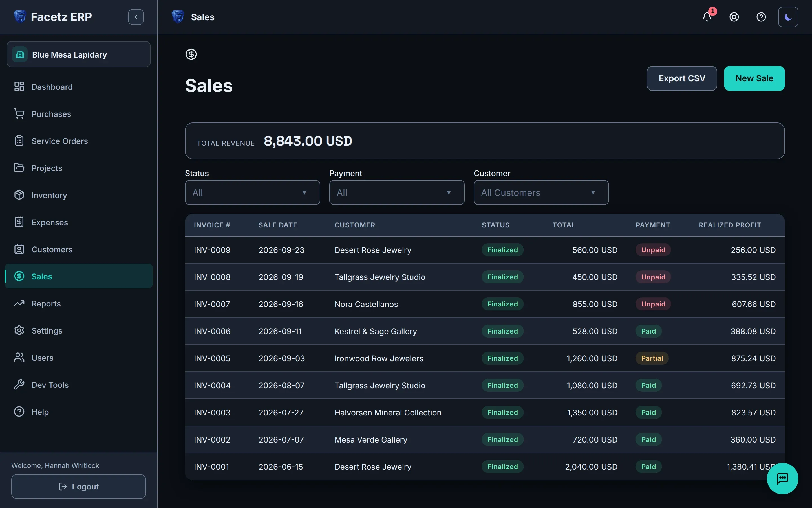Click the sale date 2026-08-07
This screenshot has height=508, width=812.
click(281, 385)
